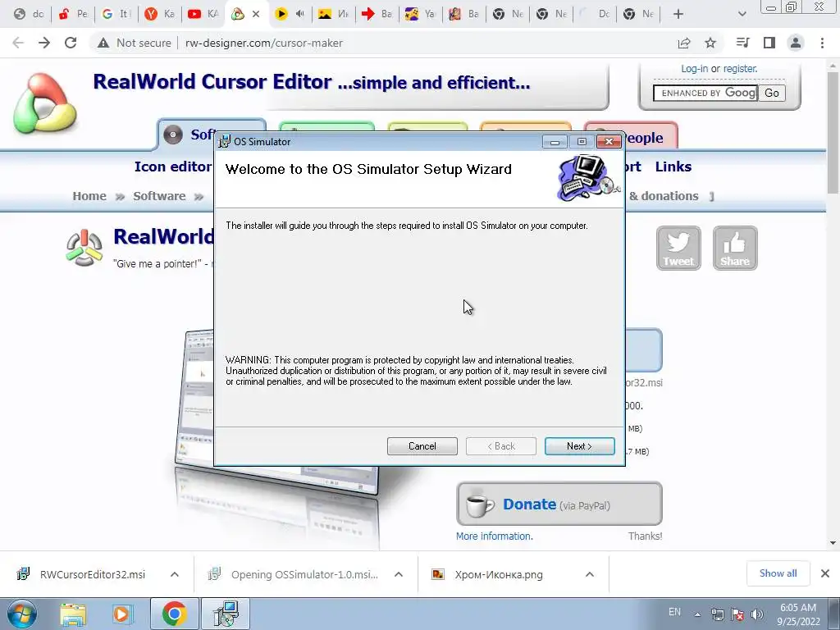Close the active rw-designer tab

pos(256,14)
